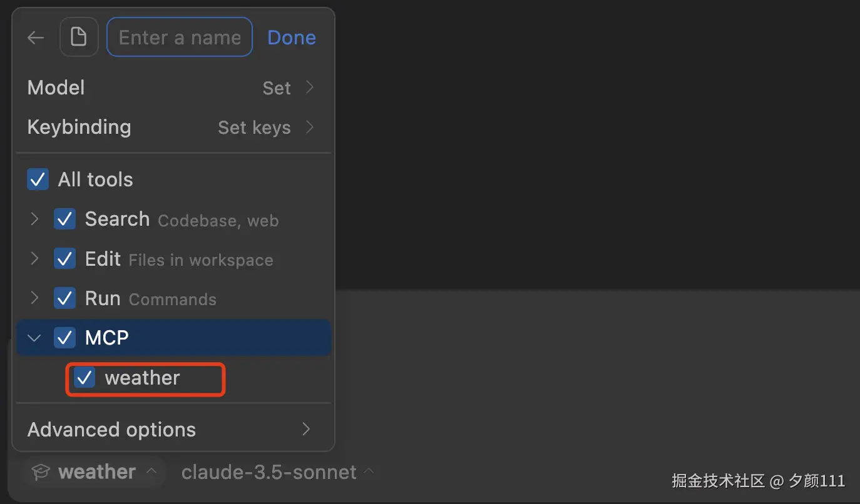This screenshot has width=860, height=504.
Task: Toggle the All tools checkbox
Action: 38,180
